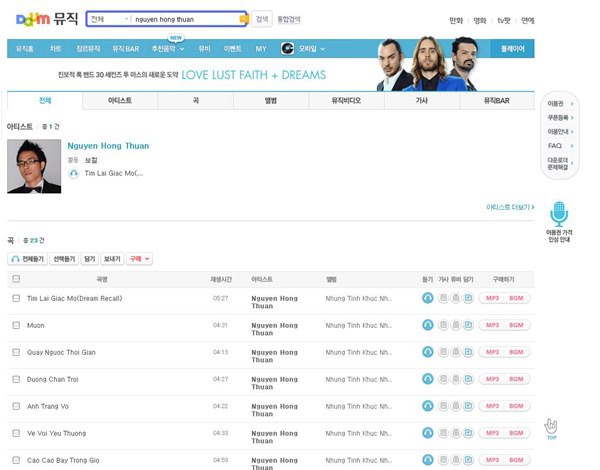Screen dimensions: 600x470
Task: Switch to the 가사 tab
Action: coord(421,101)
